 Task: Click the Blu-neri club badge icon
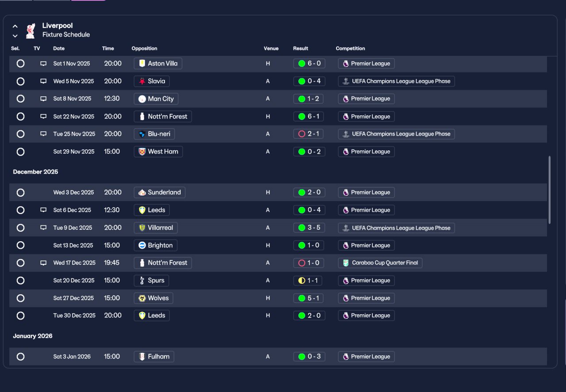click(142, 134)
